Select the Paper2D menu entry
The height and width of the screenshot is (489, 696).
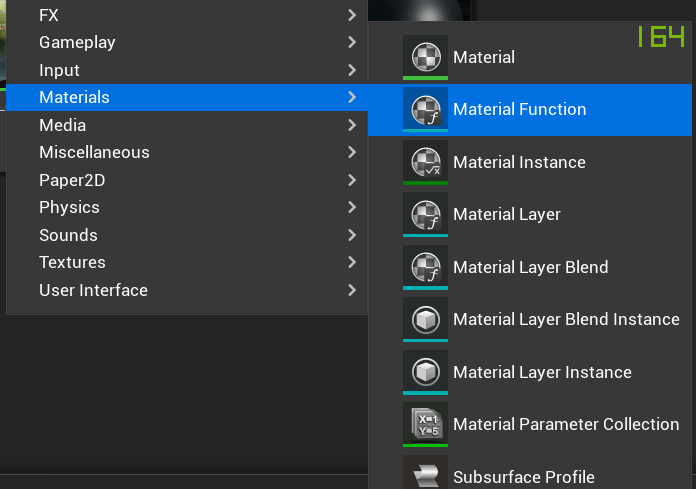(72, 180)
